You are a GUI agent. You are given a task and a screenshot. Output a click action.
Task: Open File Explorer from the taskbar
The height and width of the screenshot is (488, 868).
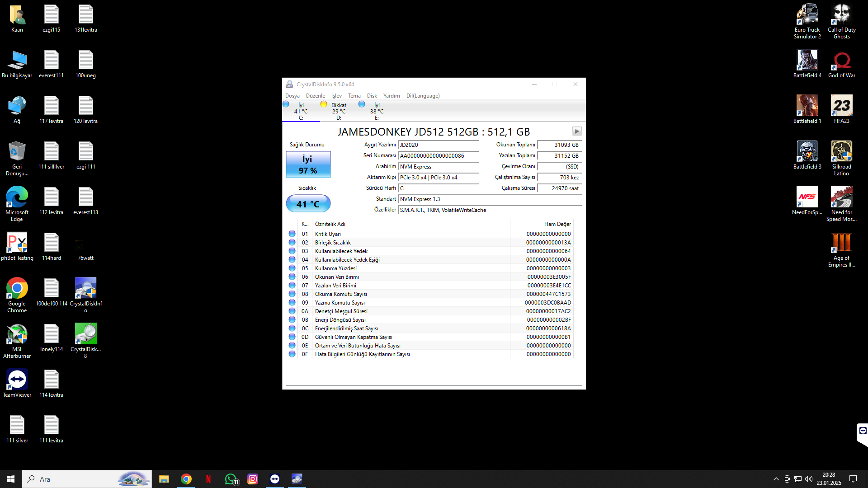click(164, 479)
